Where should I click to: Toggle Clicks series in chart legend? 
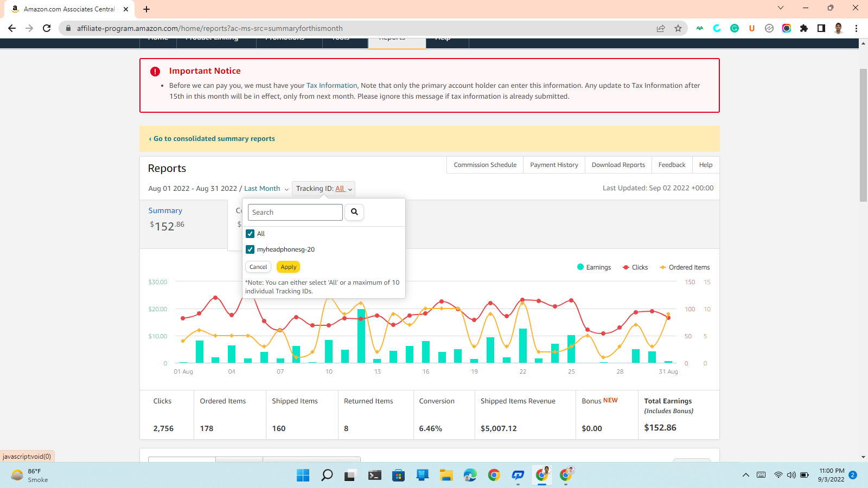(635, 267)
